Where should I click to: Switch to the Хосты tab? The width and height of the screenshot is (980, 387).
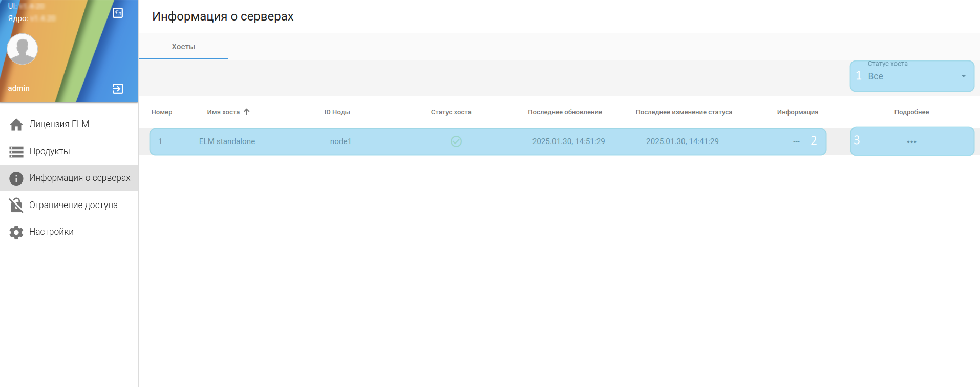[183, 47]
